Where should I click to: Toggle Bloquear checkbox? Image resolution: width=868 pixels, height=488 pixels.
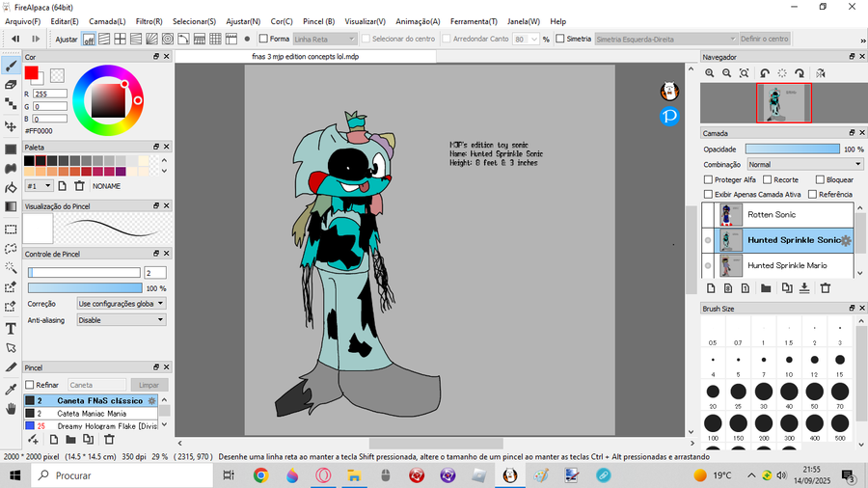820,179
